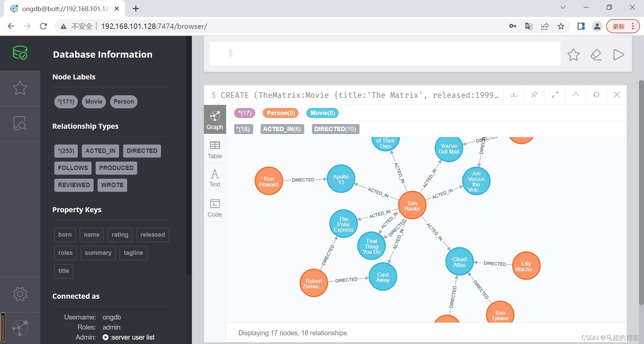Open Browser Settings via gear icon
This screenshot has height=344, width=644.
tap(20, 294)
